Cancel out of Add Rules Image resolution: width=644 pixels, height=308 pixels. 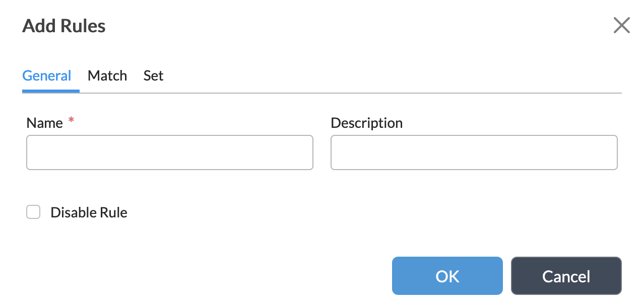[x=566, y=276]
